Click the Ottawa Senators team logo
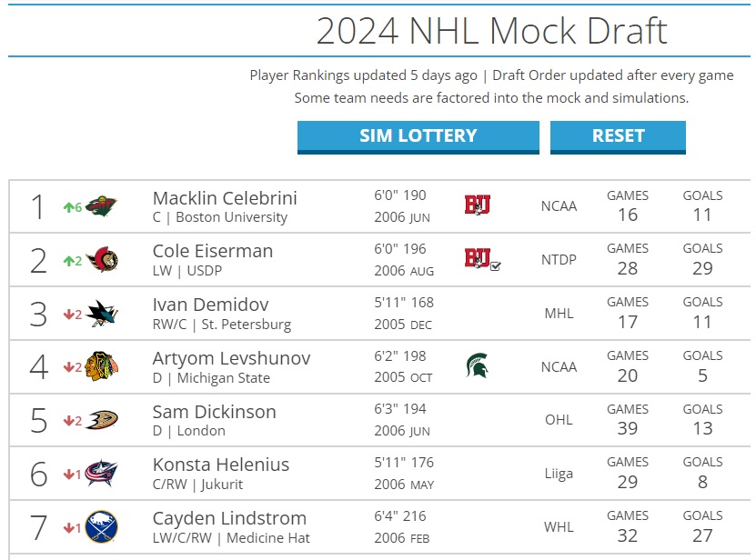The image size is (756, 560). click(x=102, y=260)
